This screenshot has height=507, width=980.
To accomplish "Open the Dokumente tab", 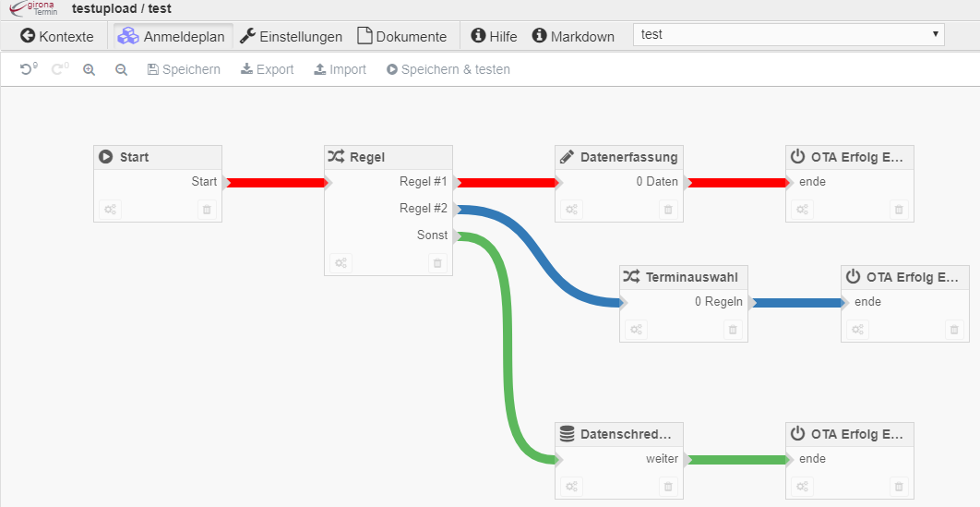I will tap(401, 37).
